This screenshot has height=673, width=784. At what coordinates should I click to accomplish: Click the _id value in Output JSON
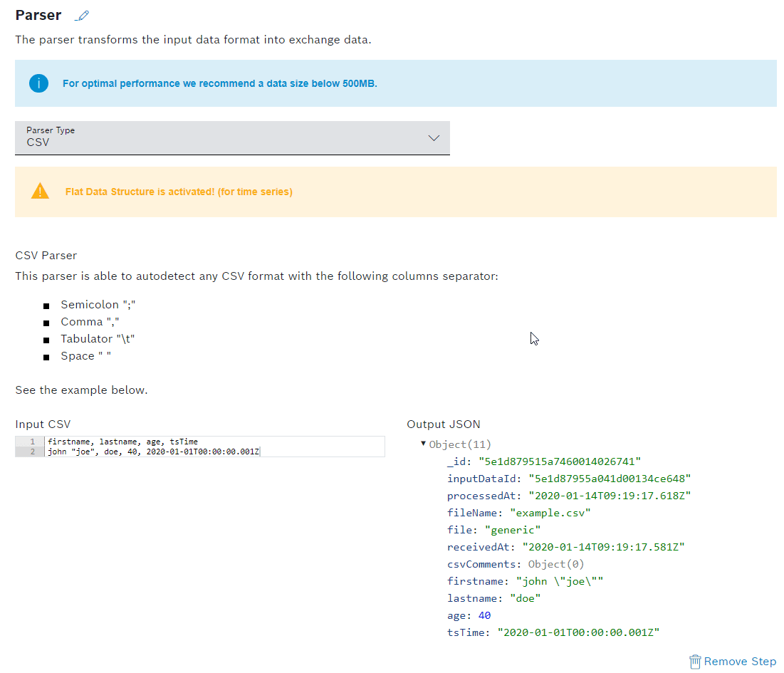coord(560,461)
